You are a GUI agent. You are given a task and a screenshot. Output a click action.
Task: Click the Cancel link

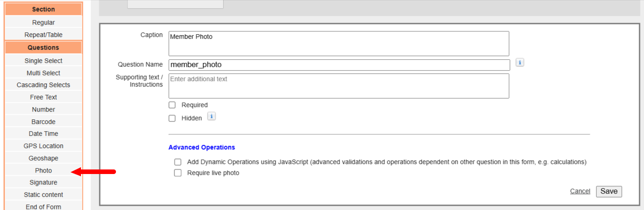coord(580,191)
